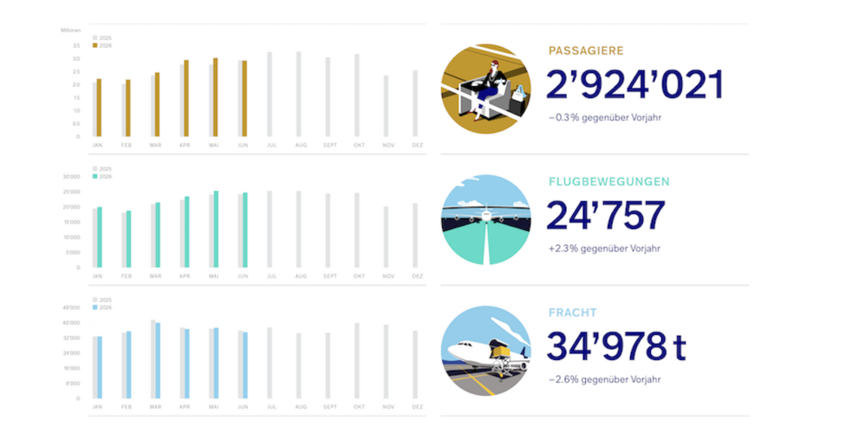Click the gold JAN bar in passenger chart
Viewport: 868px width, 434px height.
(x=99, y=108)
